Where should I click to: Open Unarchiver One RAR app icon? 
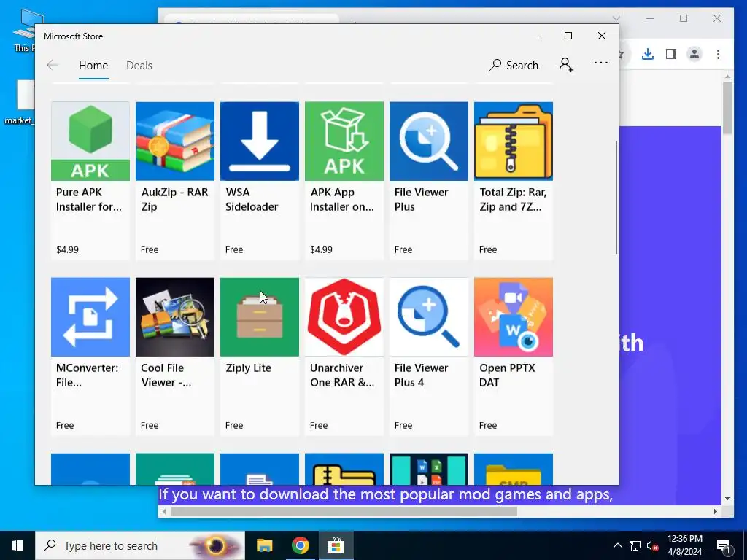click(x=344, y=316)
